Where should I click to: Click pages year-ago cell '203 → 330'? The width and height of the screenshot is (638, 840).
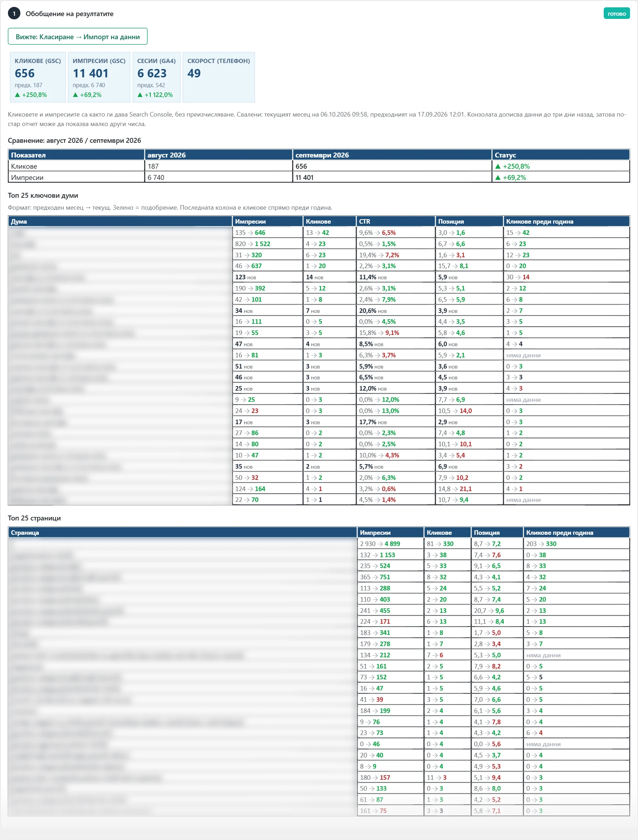pyautogui.click(x=576, y=544)
